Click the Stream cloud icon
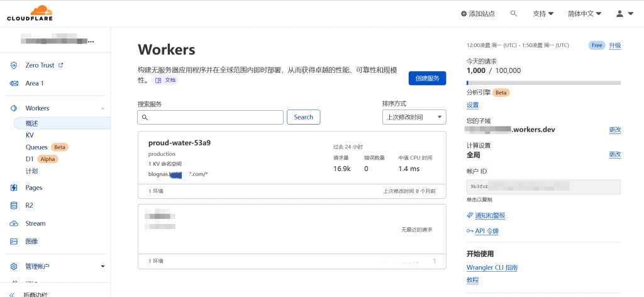The width and height of the screenshot is (644, 297). 14,223
